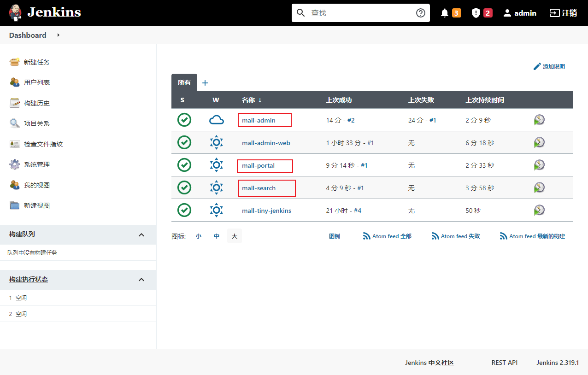Expand the Dashboard breadcrumb arrow menu
Viewport: 588px width, 375px height.
(59, 35)
